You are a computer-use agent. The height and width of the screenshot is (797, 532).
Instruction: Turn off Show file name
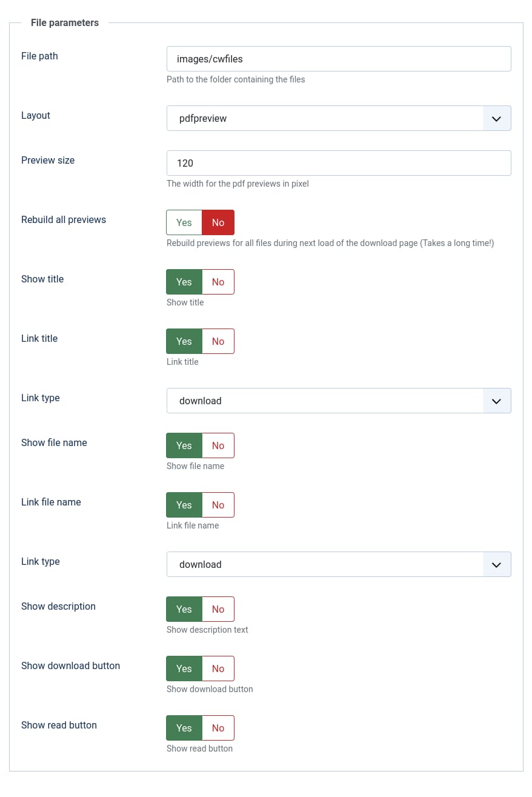218,445
